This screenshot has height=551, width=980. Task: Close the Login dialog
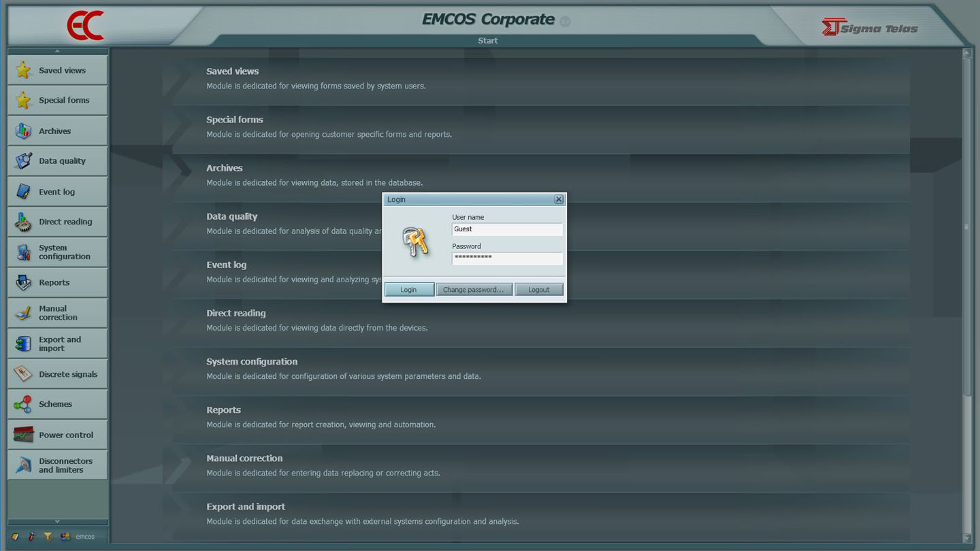click(x=559, y=199)
